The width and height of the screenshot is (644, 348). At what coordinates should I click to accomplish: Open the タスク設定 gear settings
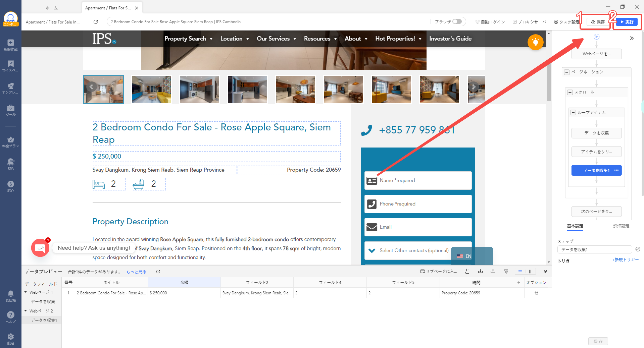pyautogui.click(x=566, y=22)
